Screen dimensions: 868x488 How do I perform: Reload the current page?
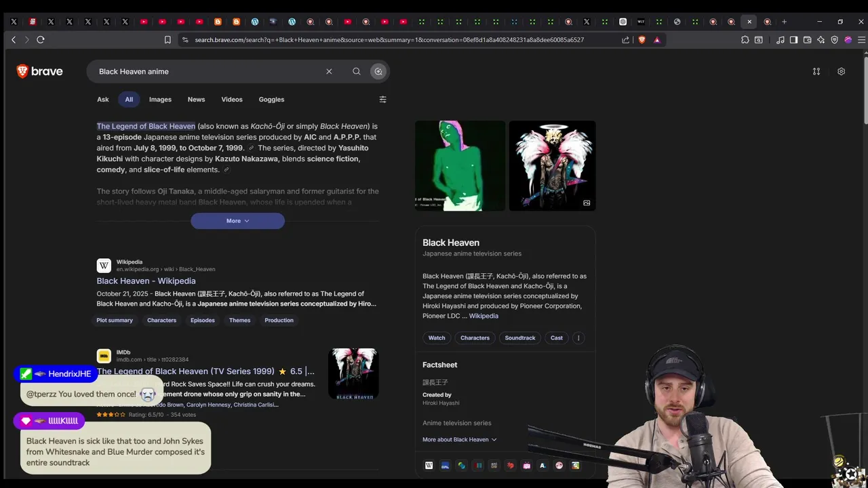[x=41, y=40]
